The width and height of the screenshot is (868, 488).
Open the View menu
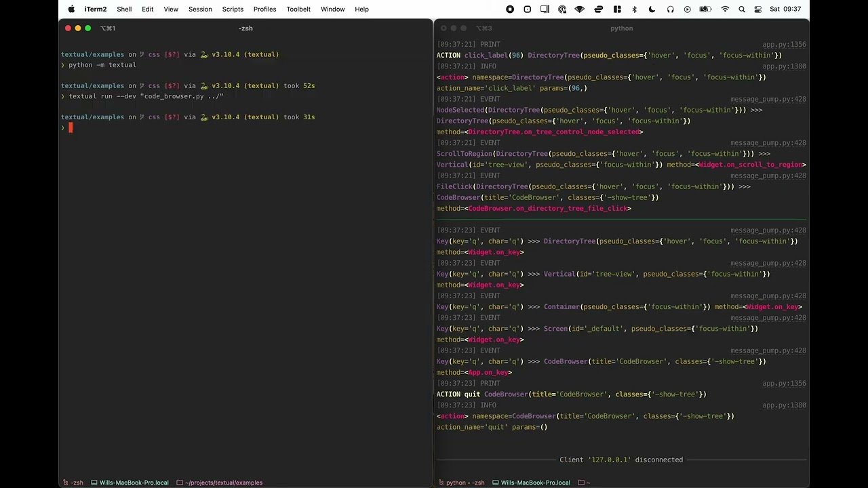[x=171, y=9]
